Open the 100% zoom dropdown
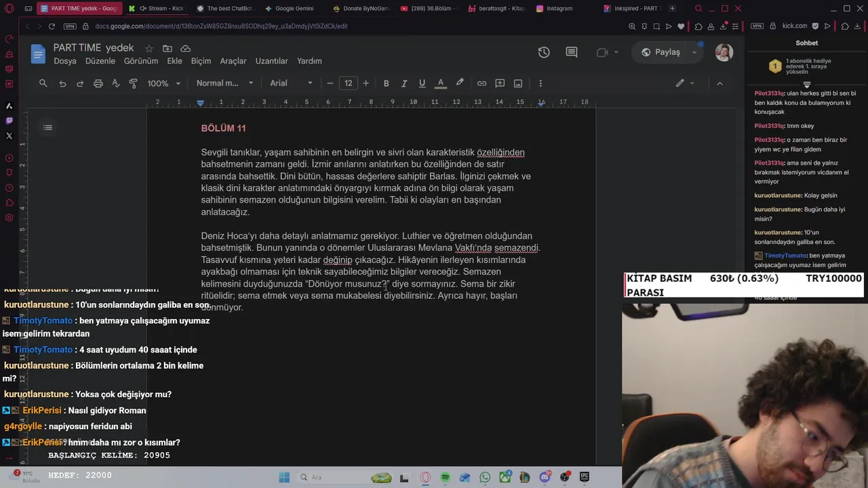This screenshot has height=488, width=868. point(164,83)
